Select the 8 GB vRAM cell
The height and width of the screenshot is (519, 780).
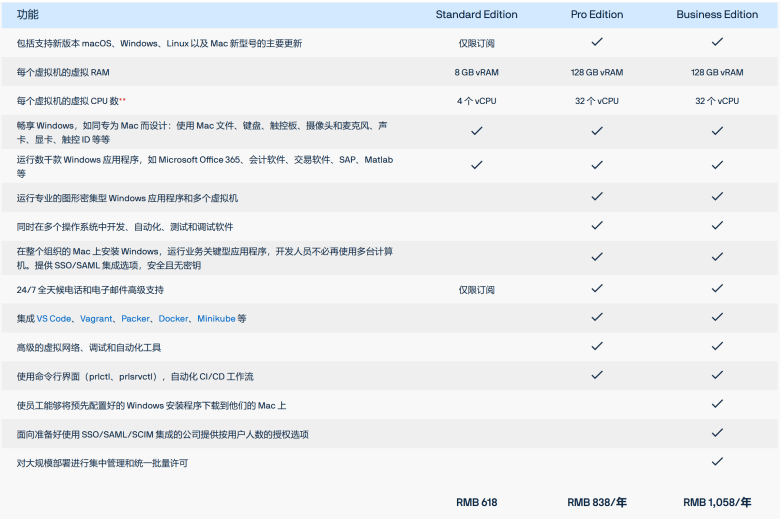pos(477,72)
